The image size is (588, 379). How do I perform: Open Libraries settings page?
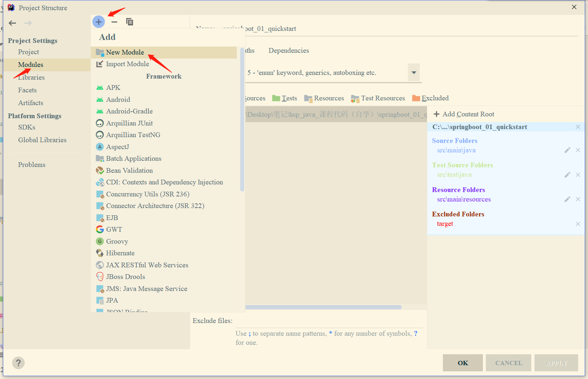(x=32, y=77)
